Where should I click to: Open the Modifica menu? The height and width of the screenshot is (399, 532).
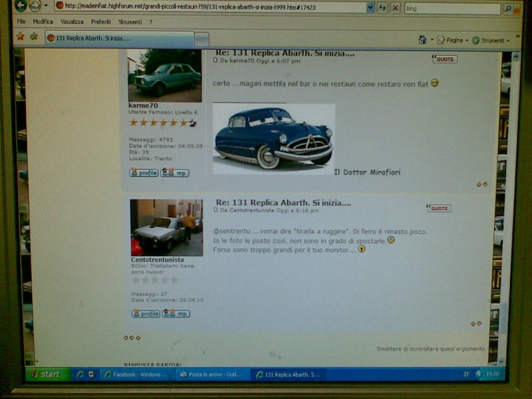tap(43, 21)
